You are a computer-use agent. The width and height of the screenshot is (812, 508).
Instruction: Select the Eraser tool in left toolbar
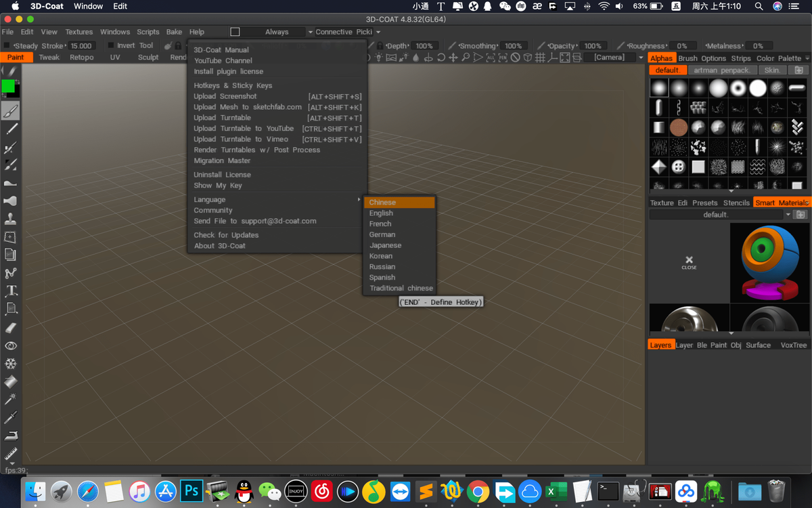point(11,328)
